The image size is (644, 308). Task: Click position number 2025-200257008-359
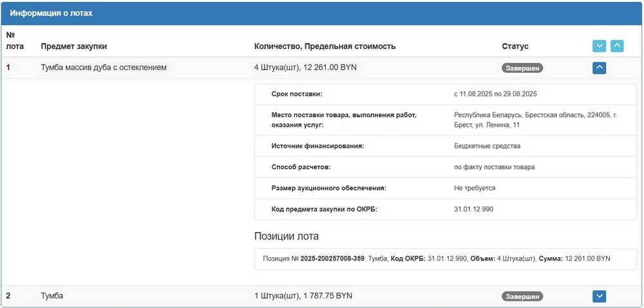pyautogui.click(x=332, y=258)
